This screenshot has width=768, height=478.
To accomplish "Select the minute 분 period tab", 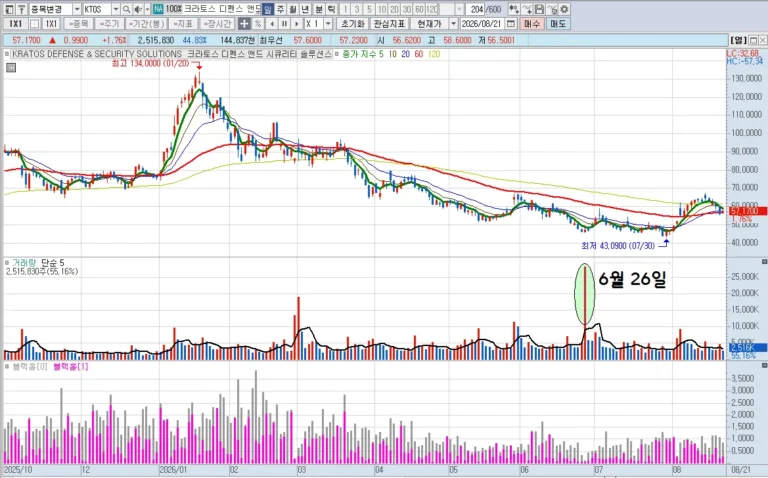I will coord(319,9).
